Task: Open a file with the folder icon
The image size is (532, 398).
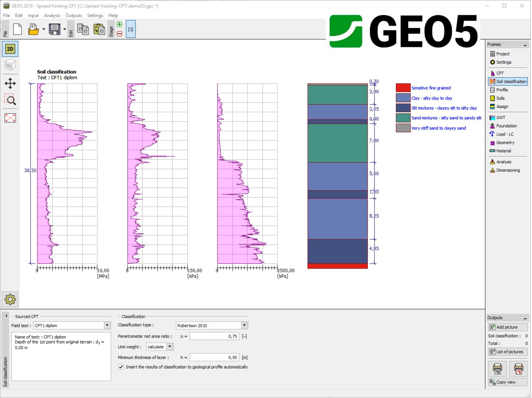Action: pos(34,29)
